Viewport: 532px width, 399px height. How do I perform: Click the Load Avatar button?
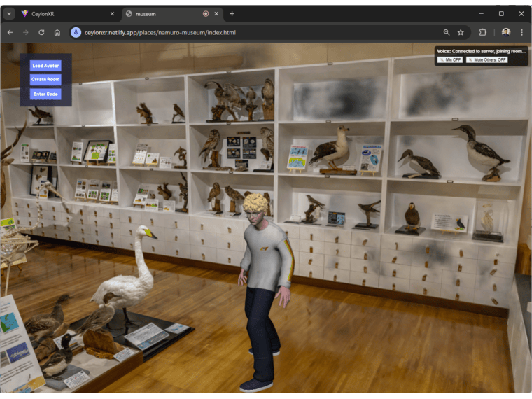[45, 66]
